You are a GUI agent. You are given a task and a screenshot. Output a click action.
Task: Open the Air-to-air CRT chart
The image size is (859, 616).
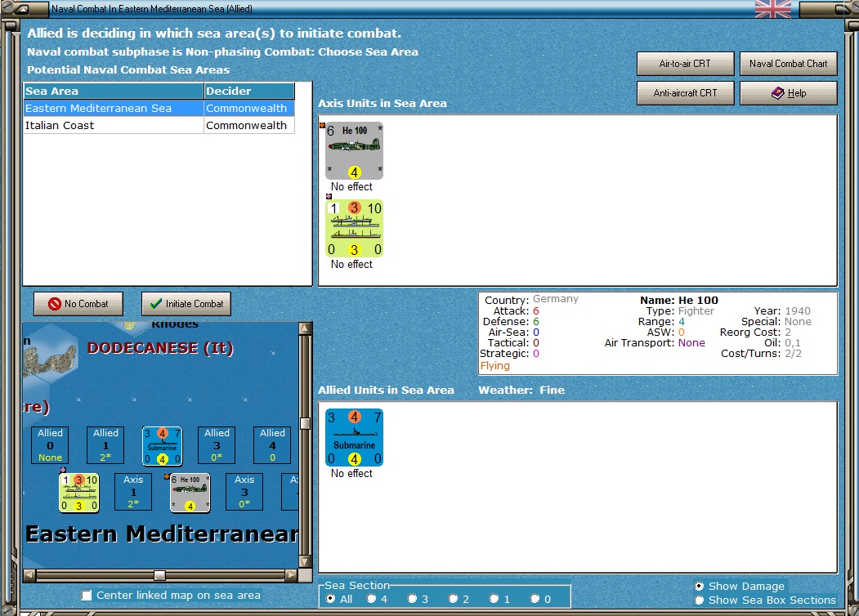[x=686, y=64]
